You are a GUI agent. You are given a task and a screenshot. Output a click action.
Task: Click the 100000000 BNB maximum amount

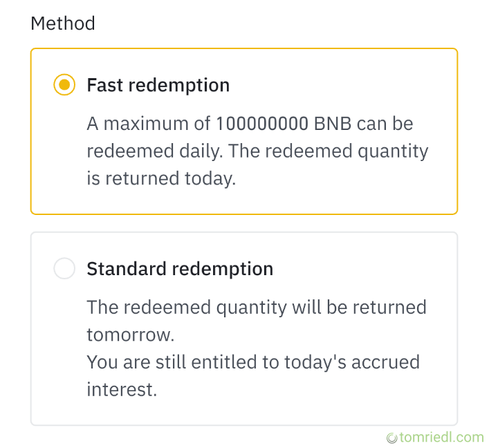click(x=262, y=124)
